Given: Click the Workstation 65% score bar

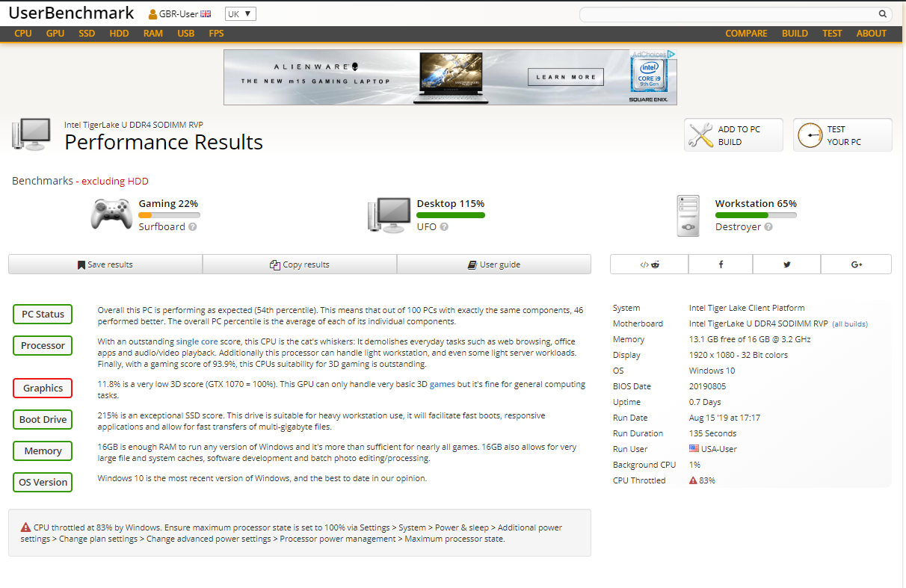Looking at the screenshot, I should (x=756, y=215).
